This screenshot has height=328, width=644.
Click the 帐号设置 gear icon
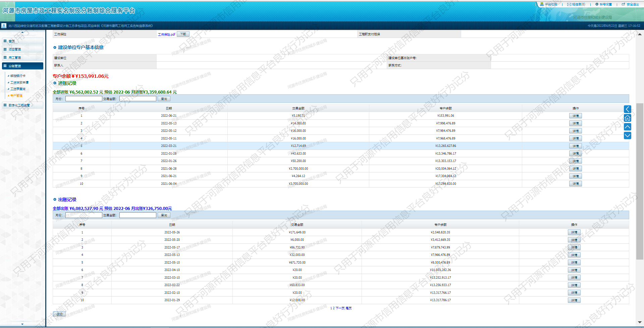(597, 4)
